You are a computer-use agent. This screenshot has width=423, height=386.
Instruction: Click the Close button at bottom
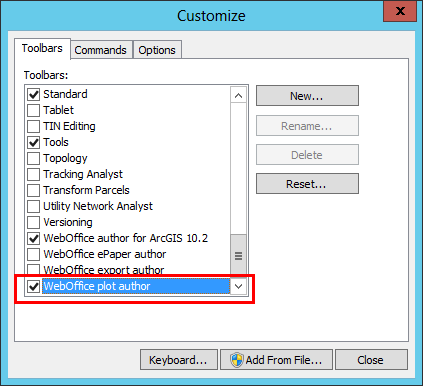pyautogui.click(x=371, y=360)
